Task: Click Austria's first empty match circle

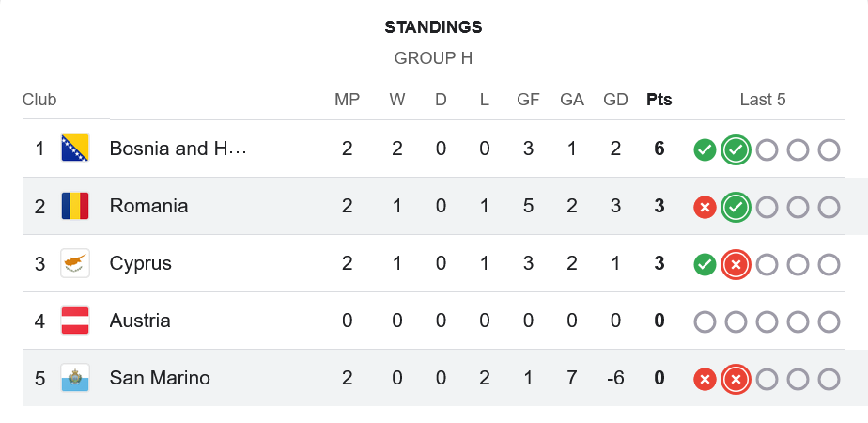Action: (705, 321)
